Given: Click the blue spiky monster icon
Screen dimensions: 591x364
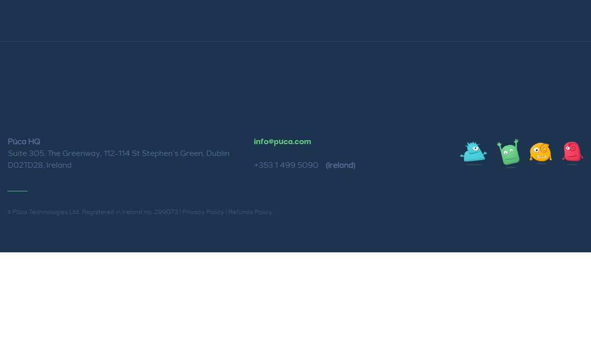Looking at the screenshot, I should pyautogui.click(x=473, y=153).
